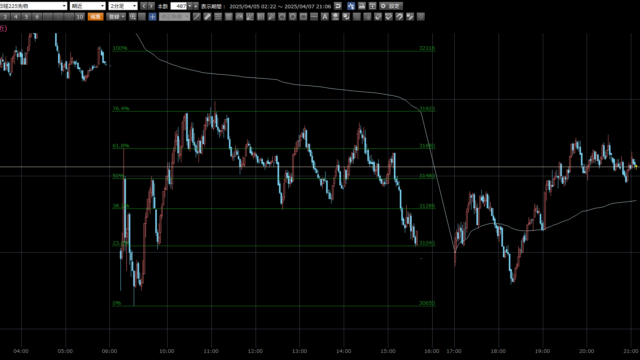
Task: Decrease bar count with down stepper
Action: pyautogui.click(x=190, y=6)
